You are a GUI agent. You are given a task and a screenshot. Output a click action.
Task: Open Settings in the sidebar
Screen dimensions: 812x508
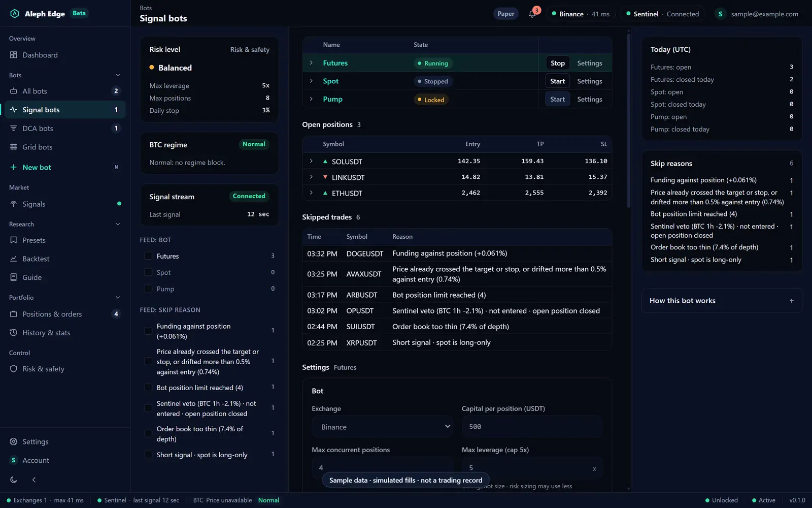pyautogui.click(x=65, y=442)
